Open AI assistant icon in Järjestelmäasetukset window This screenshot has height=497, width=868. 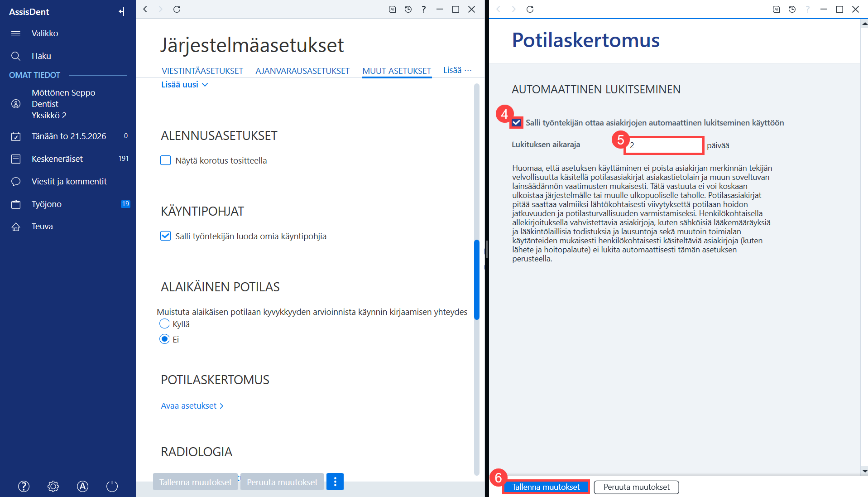coord(393,9)
